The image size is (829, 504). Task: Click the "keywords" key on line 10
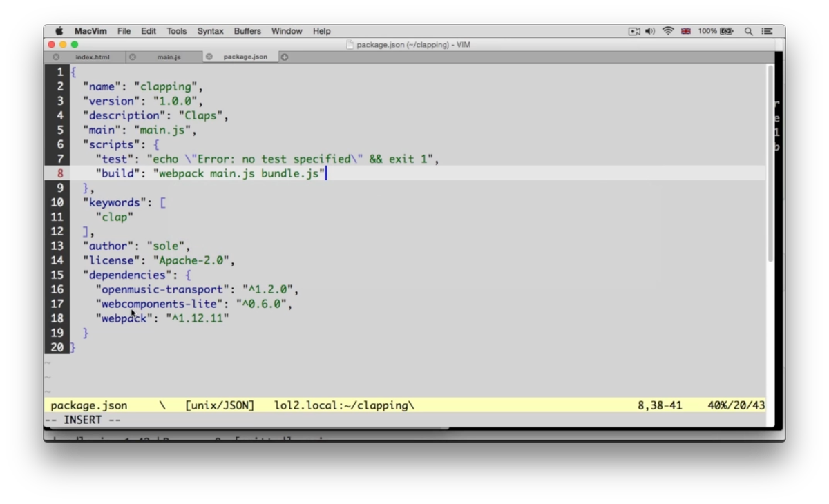tap(115, 202)
